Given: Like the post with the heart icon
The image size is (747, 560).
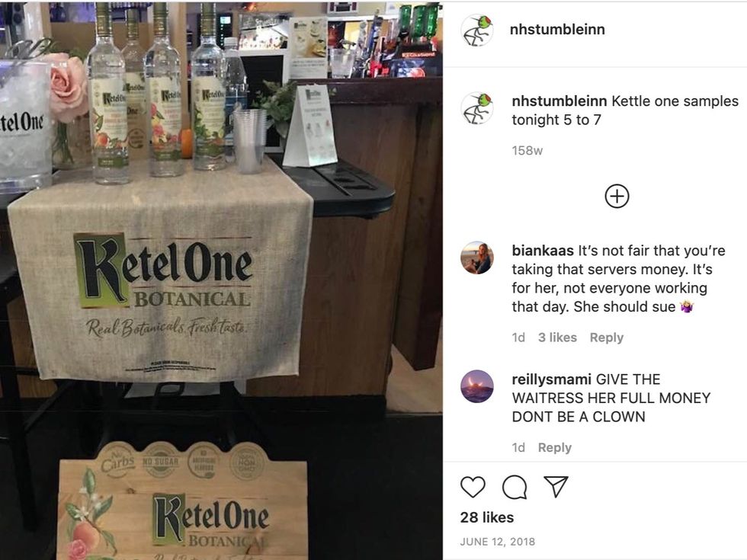Looking at the screenshot, I should click(x=473, y=487).
